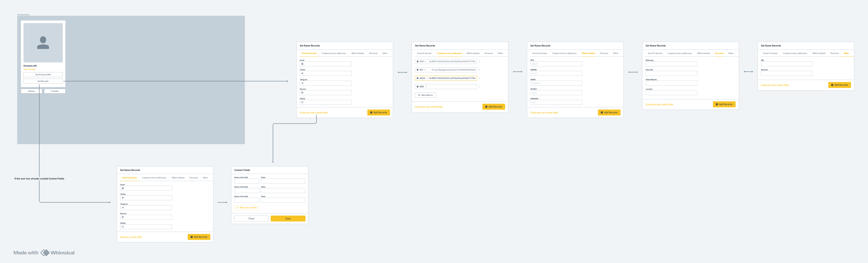Click the Transfer button
Viewport: 868px width, 263px height.
tap(55, 91)
